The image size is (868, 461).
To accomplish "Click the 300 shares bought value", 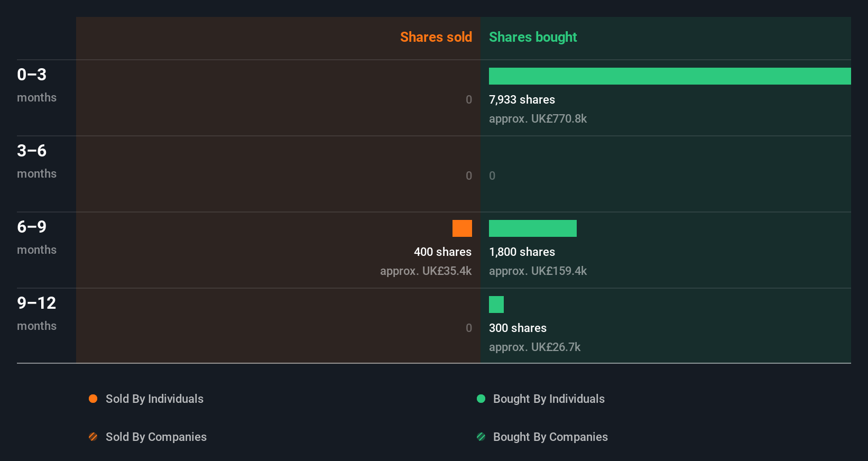I will pyautogui.click(x=518, y=328).
